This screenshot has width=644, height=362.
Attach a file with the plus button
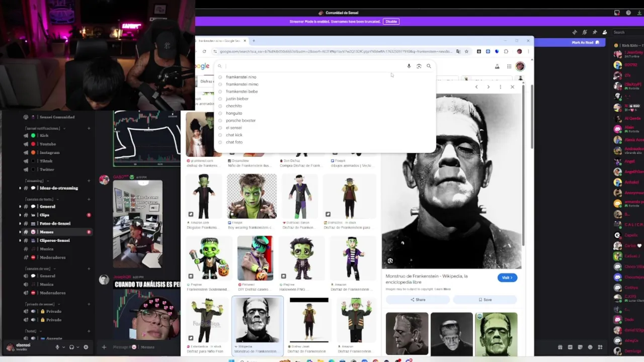point(104,347)
